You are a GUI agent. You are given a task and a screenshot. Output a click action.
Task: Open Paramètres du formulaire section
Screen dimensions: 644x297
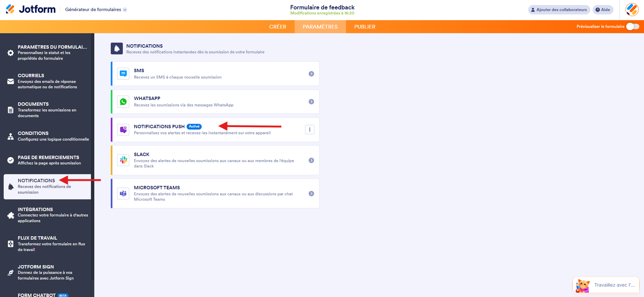47,53
